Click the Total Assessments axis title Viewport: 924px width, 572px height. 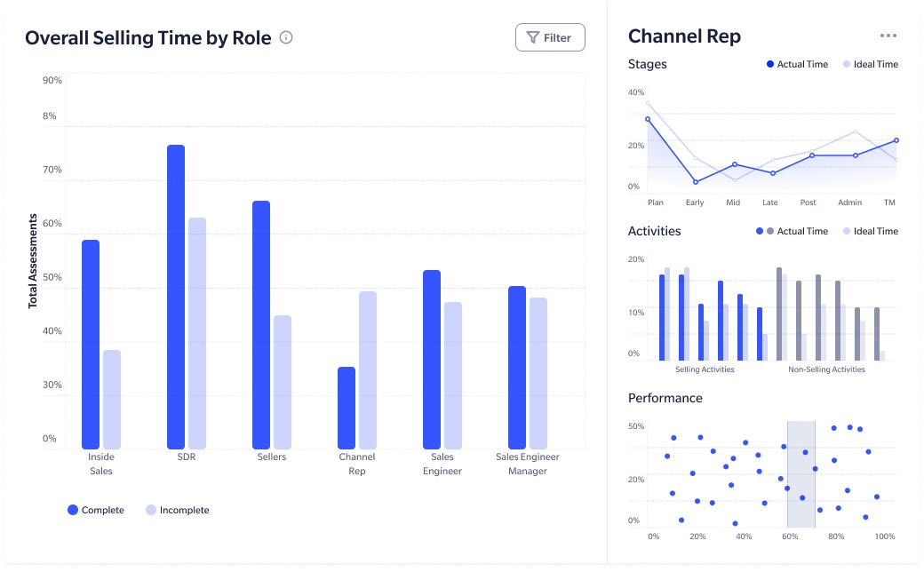pyautogui.click(x=33, y=261)
